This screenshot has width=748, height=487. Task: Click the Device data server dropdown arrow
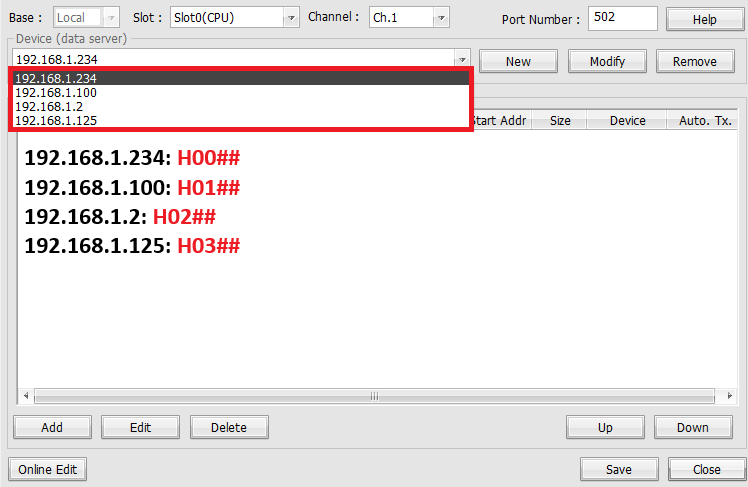(x=461, y=60)
